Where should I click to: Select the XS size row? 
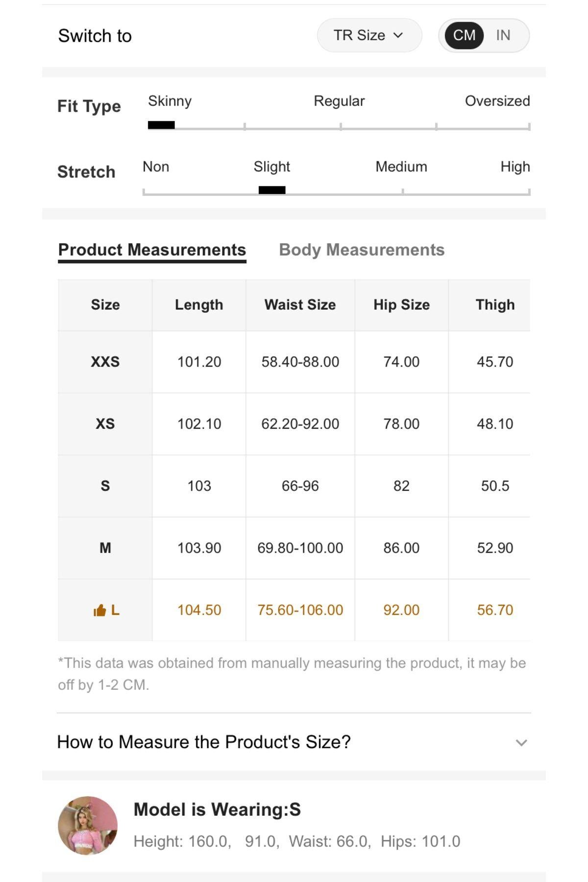[294, 424]
